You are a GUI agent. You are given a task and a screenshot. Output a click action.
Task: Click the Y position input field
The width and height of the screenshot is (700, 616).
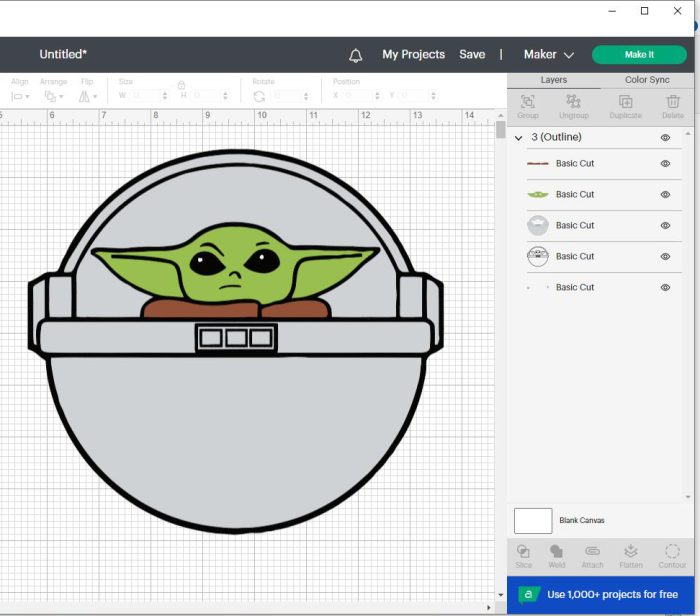[x=415, y=96]
